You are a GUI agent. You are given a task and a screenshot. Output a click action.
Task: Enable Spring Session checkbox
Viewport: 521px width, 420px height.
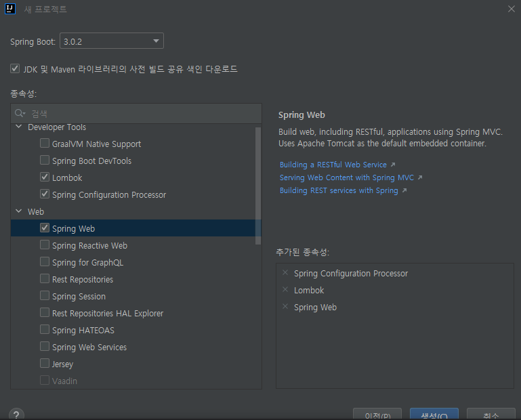pos(45,296)
